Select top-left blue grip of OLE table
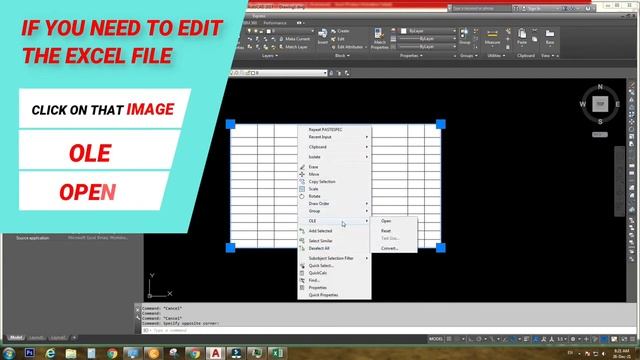The width and height of the screenshot is (640, 360). 231,124
